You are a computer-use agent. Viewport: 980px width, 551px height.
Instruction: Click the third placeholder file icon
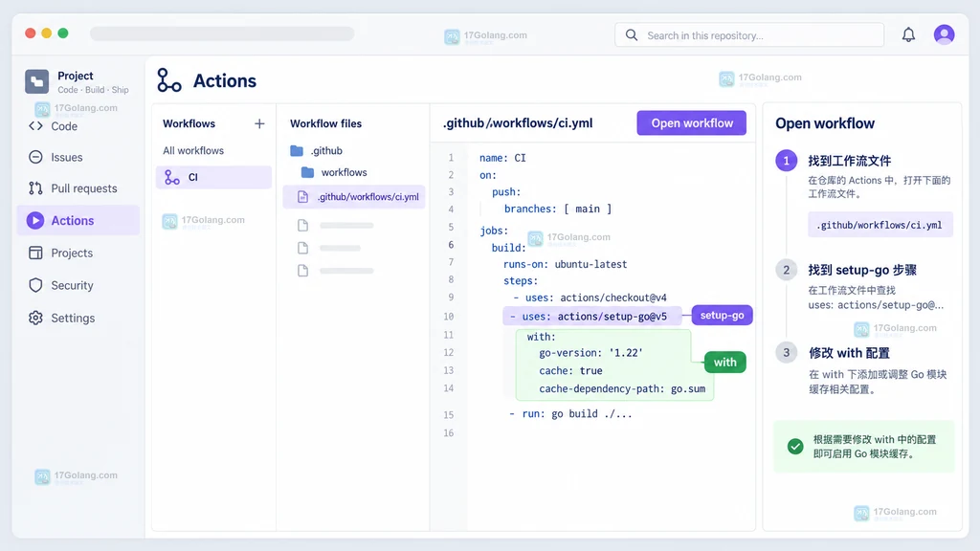(x=303, y=271)
